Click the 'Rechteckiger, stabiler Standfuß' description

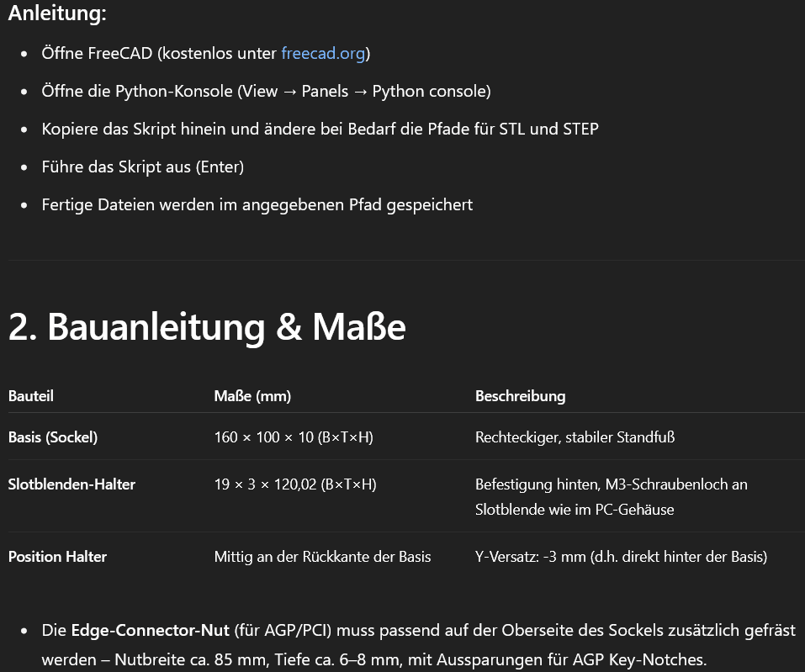(x=575, y=437)
